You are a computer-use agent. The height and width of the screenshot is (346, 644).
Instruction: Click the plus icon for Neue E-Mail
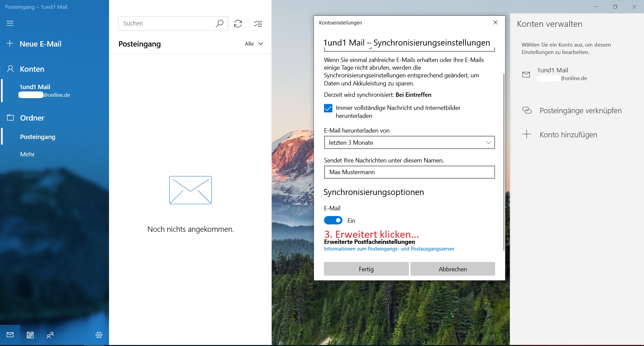10,44
